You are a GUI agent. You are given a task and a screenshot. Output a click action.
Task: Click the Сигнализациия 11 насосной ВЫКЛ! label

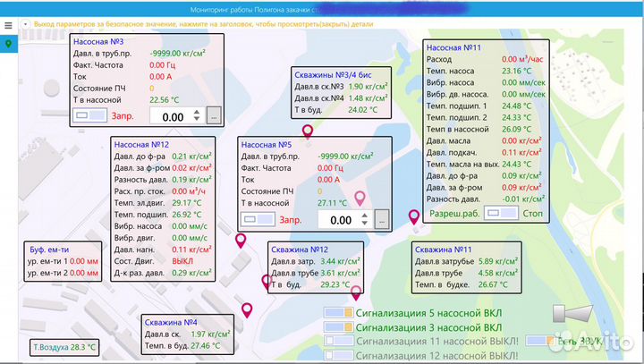pos(437,342)
